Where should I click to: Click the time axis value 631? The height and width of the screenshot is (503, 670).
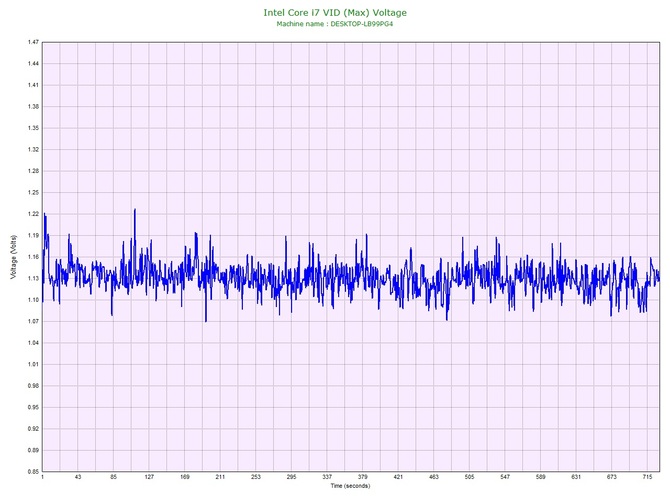(576, 477)
